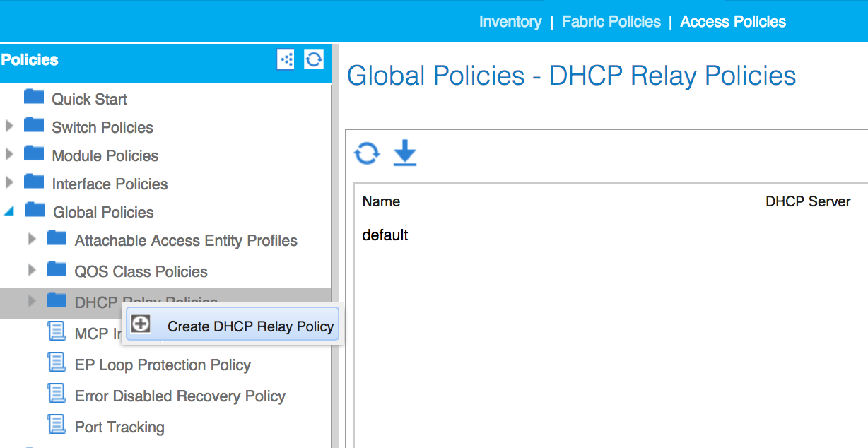868x448 pixels.
Task: Download the DHCP Relay Policies list
Action: point(405,153)
